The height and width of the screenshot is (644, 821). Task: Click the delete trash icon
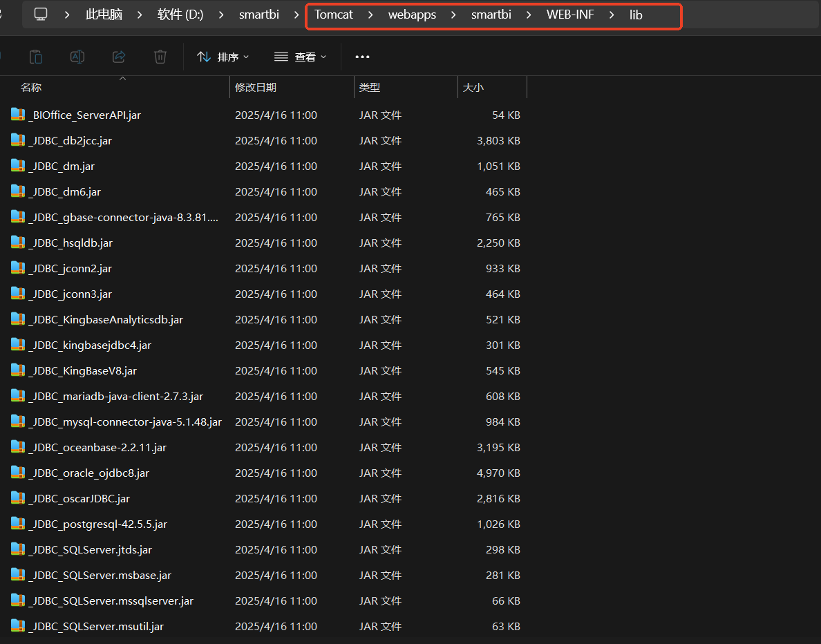click(x=160, y=57)
